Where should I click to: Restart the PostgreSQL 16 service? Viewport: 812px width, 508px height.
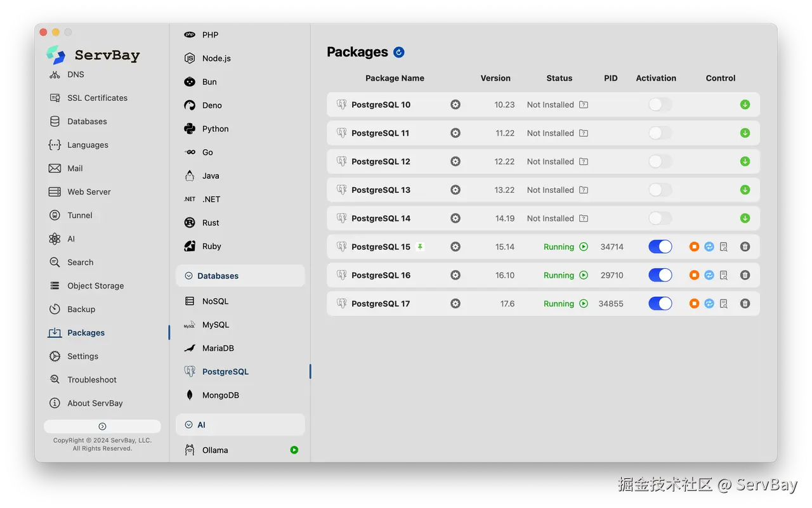[x=709, y=275]
